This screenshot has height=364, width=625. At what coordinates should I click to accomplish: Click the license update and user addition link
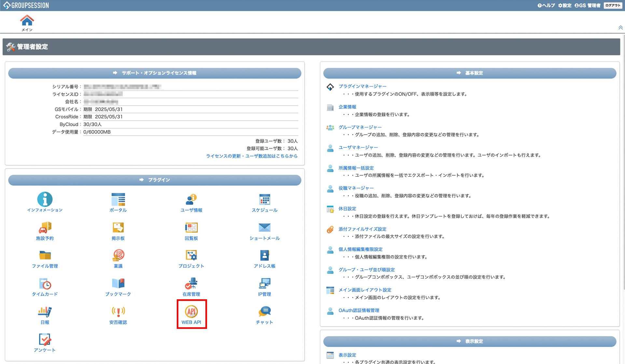tap(252, 156)
